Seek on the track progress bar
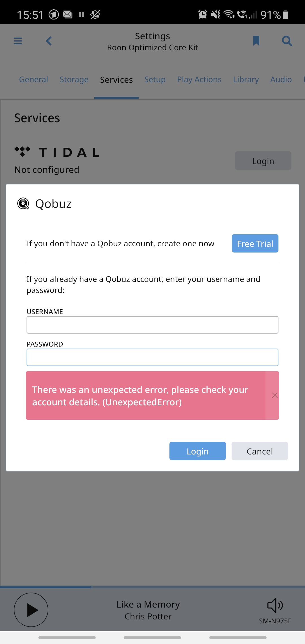 pyautogui.click(x=152, y=587)
